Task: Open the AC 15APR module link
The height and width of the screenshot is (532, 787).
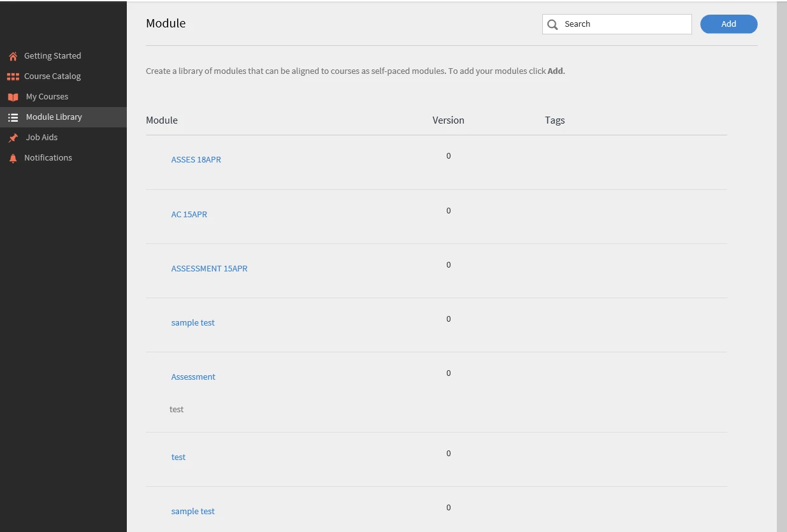Action: pyautogui.click(x=189, y=215)
